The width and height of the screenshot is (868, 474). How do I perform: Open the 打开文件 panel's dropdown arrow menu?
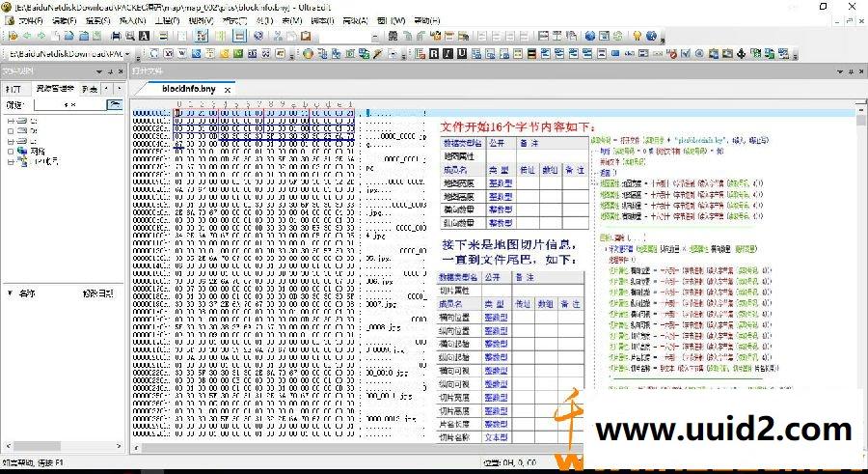(840, 71)
